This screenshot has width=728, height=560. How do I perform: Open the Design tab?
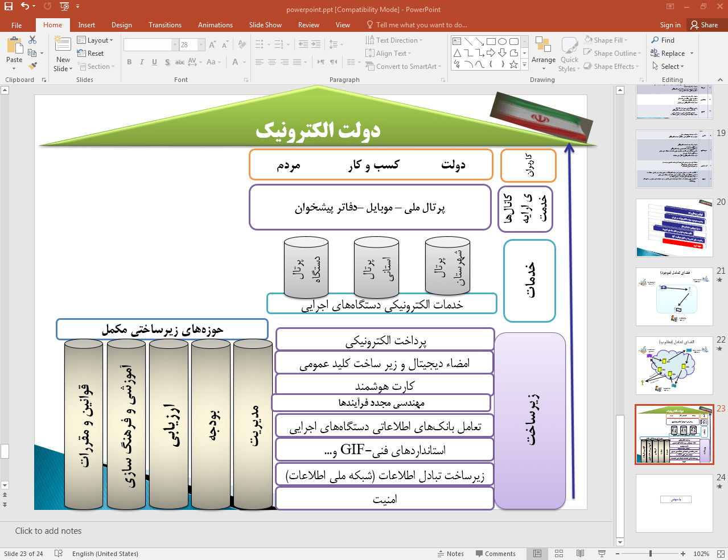point(121,25)
